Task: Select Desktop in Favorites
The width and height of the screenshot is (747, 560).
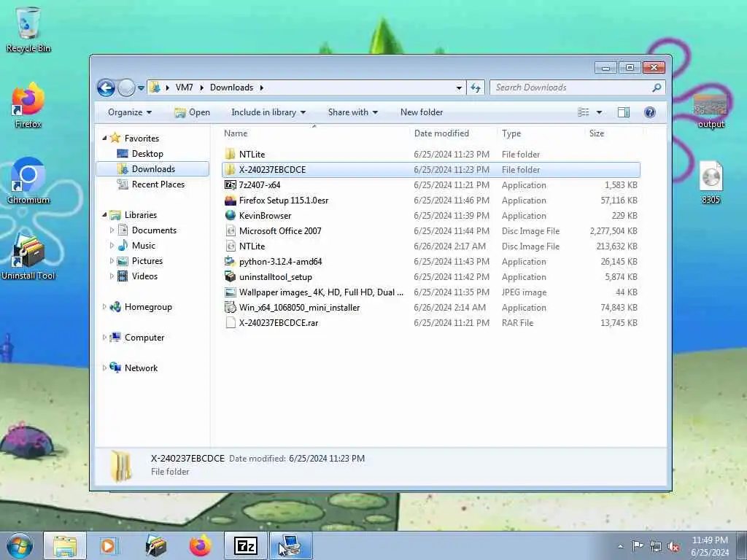Action: [x=147, y=154]
